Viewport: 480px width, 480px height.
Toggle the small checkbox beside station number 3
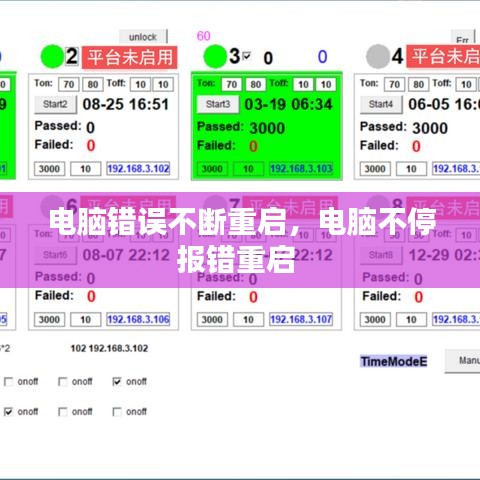[246, 55]
